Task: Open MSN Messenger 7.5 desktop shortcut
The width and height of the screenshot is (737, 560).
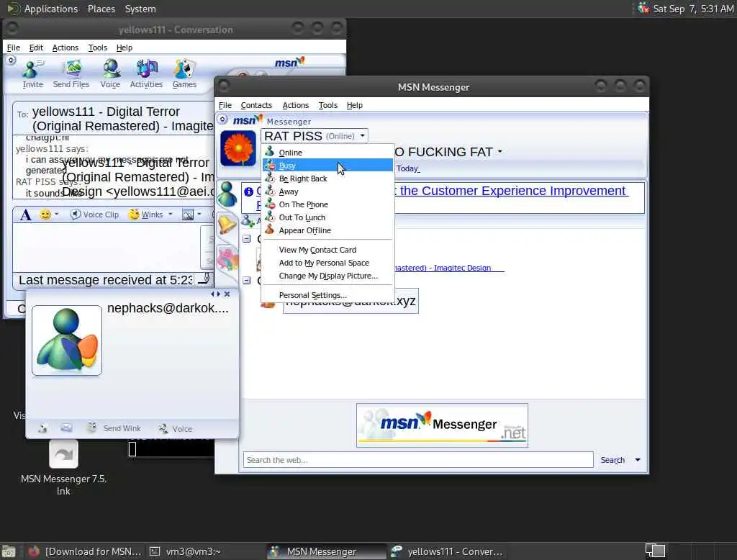Action: (x=63, y=467)
